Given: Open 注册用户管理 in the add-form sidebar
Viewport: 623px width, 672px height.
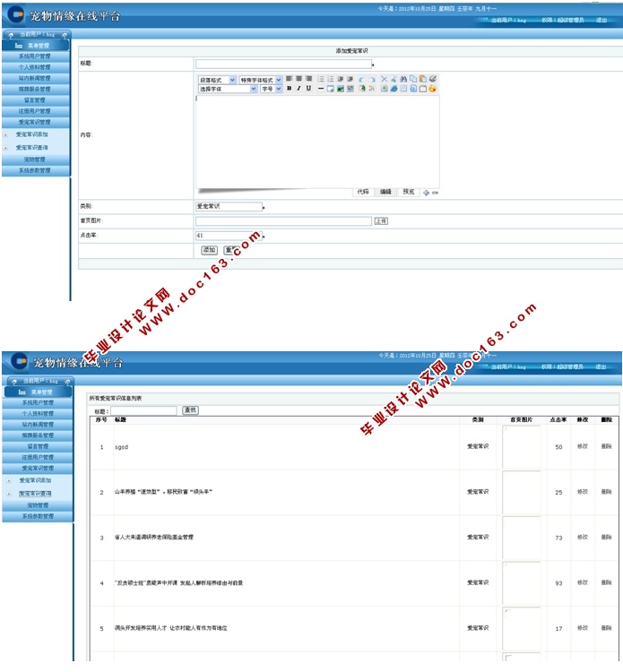Looking at the screenshot, I should 36,111.
